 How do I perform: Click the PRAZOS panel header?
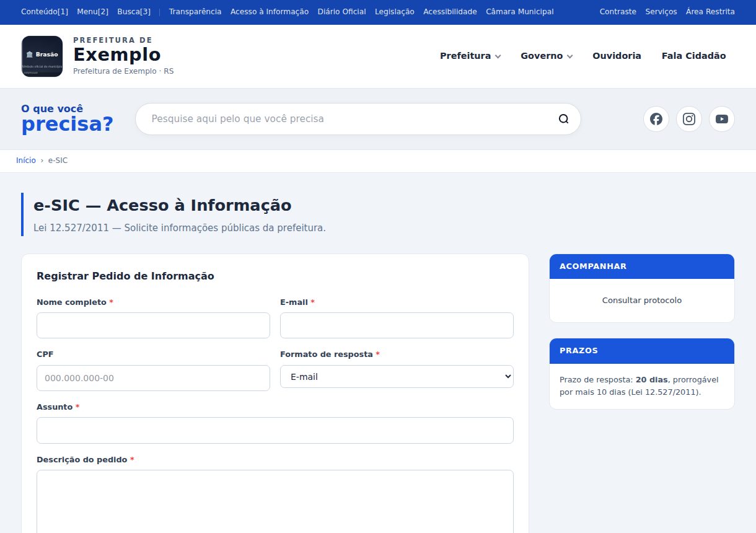pos(642,351)
